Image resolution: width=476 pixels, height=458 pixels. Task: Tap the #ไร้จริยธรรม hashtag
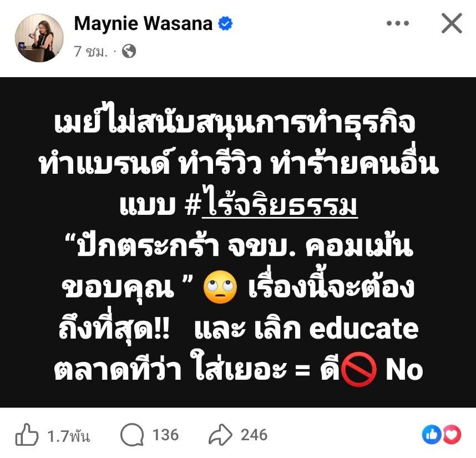(271, 203)
